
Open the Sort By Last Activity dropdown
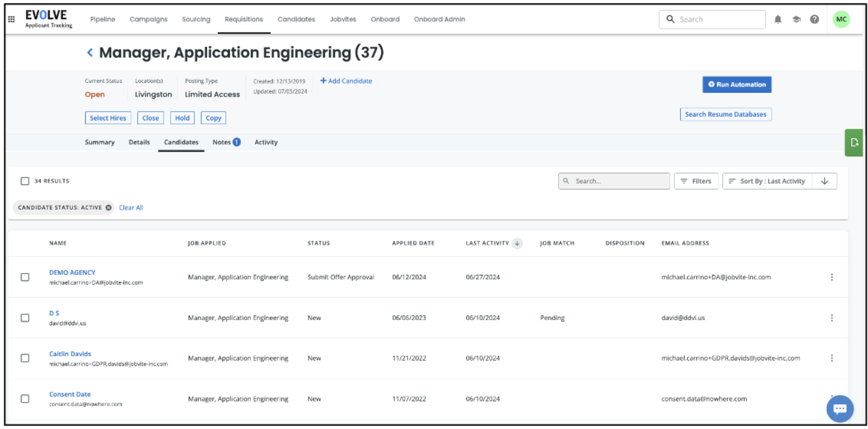tap(768, 181)
